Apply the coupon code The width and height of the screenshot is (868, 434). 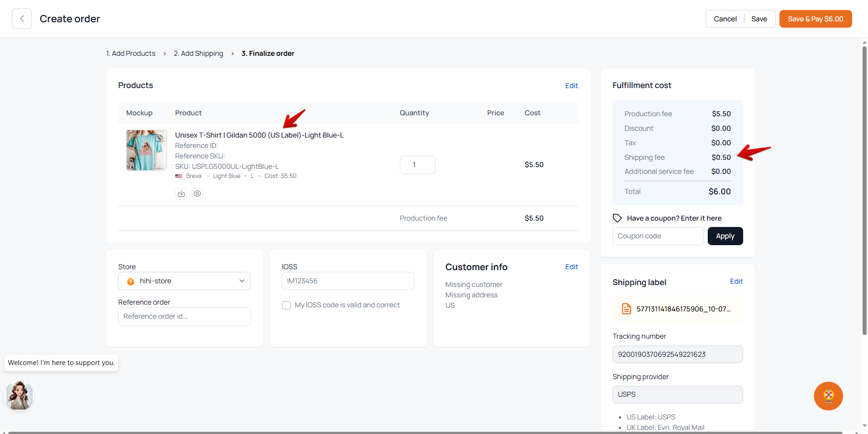(725, 236)
